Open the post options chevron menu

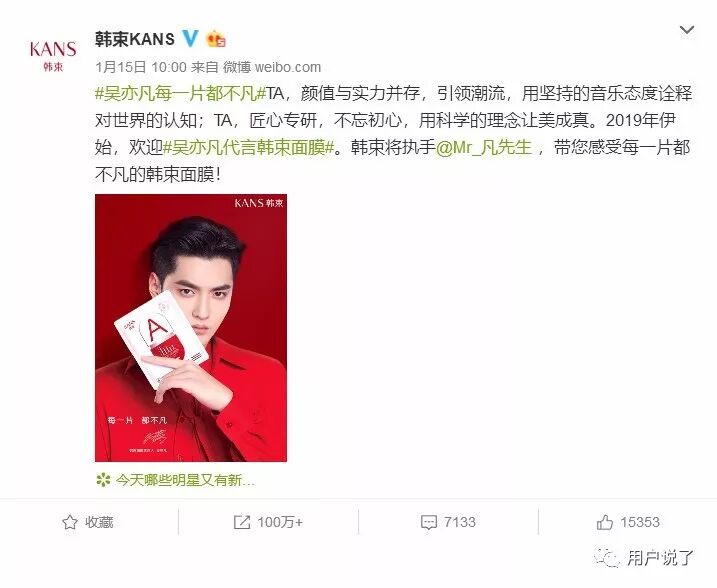point(687,30)
